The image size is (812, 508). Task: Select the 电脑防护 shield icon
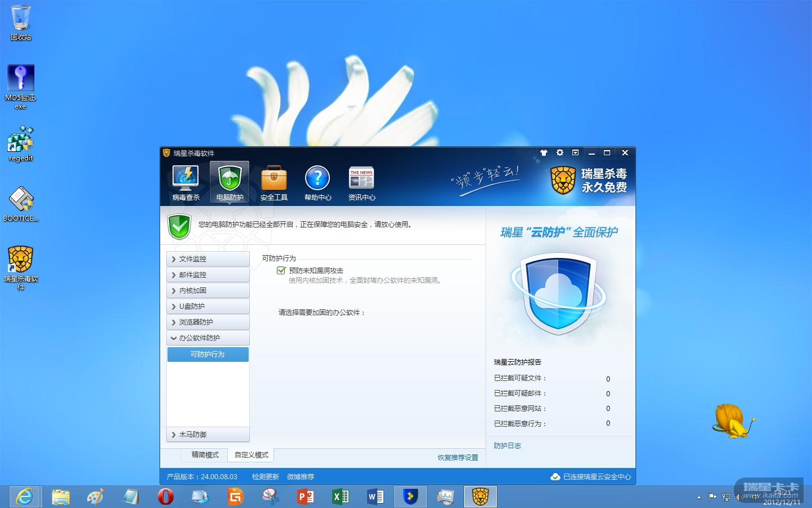click(x=230, y=183)
